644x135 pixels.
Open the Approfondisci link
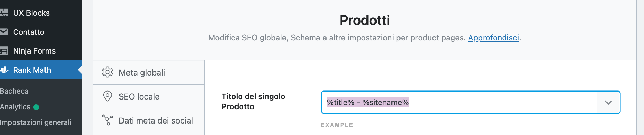point(493,38)
